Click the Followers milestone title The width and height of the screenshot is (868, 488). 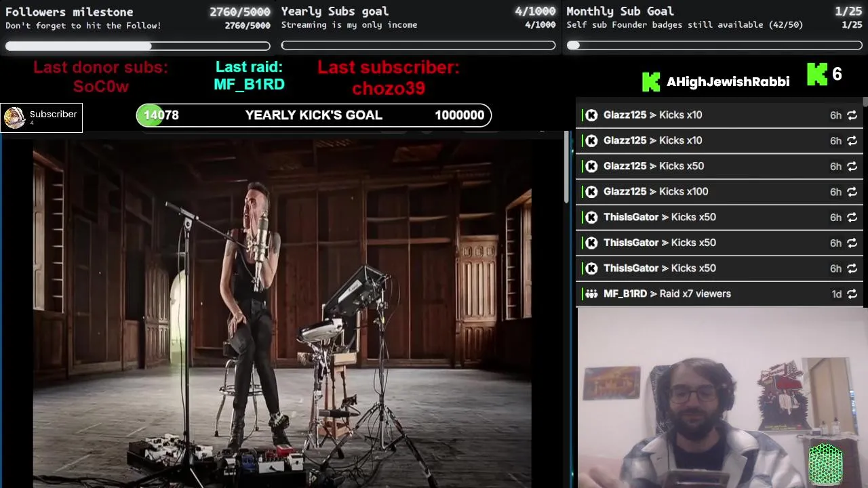pos(69,12)
